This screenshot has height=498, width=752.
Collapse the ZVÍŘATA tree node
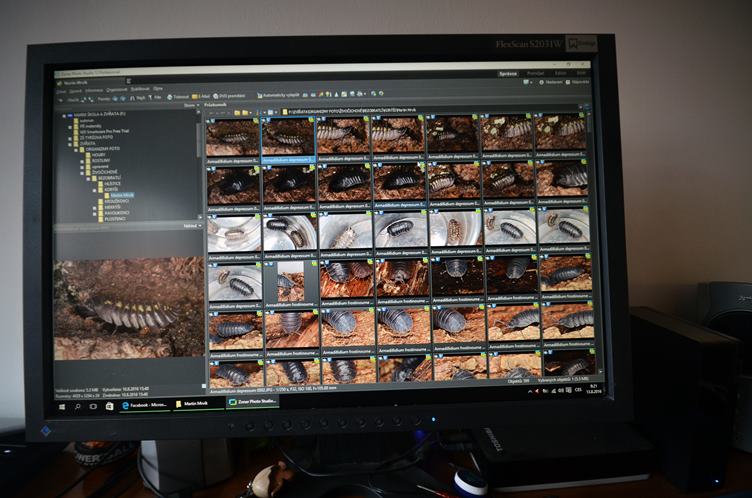[x=70, y=144]
